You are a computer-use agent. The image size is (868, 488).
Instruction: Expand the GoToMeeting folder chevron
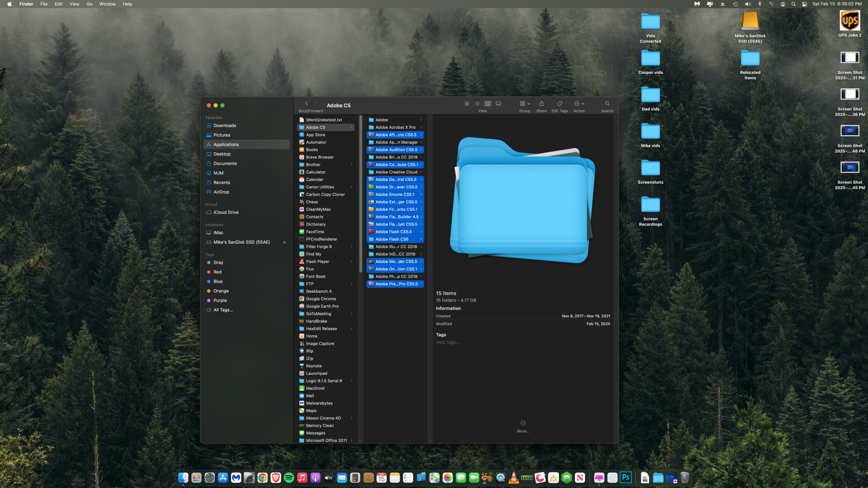[x=352, y=314]
